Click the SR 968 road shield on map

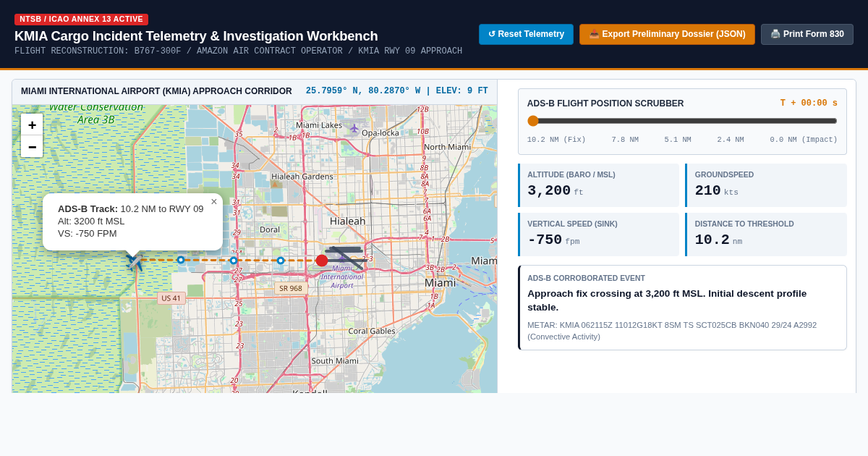291,288
